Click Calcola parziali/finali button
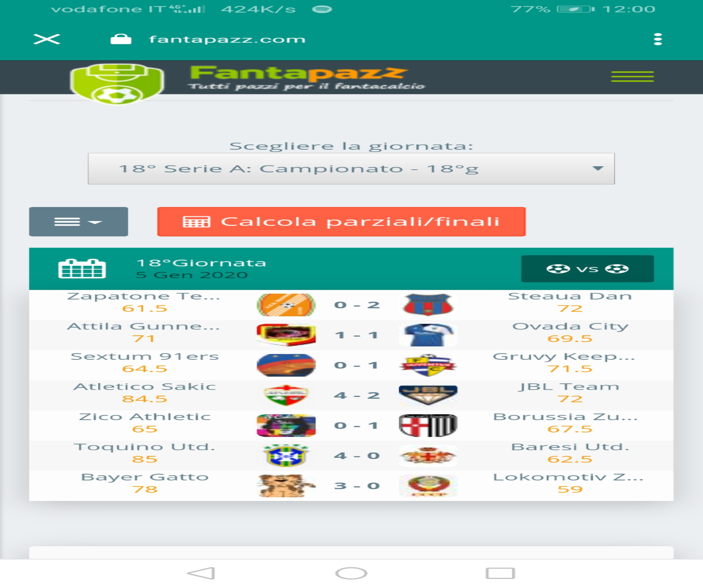The height and width of the screenshot is (588, 703). [x=341, y=222]
